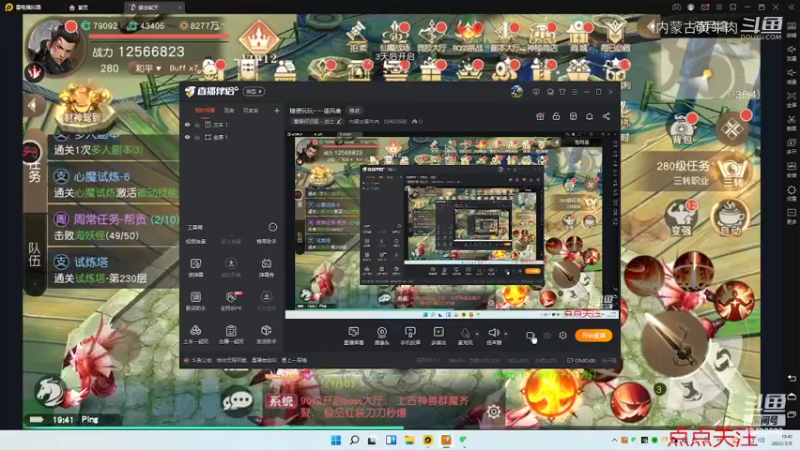This screenshot has height=450, width=800.
Task: Open the 读弹幕 tool in the toolbox
Action: coord(195,267)
